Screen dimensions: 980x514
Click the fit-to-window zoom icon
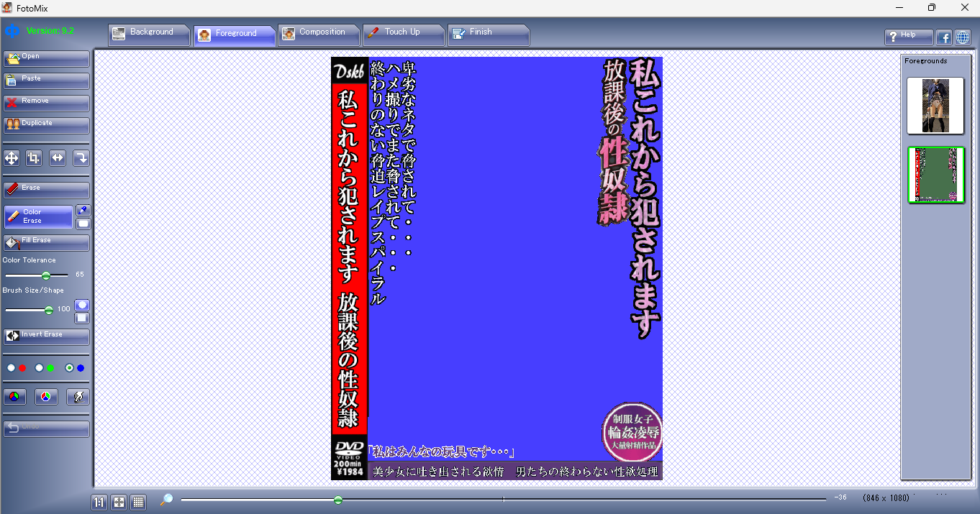119,502
